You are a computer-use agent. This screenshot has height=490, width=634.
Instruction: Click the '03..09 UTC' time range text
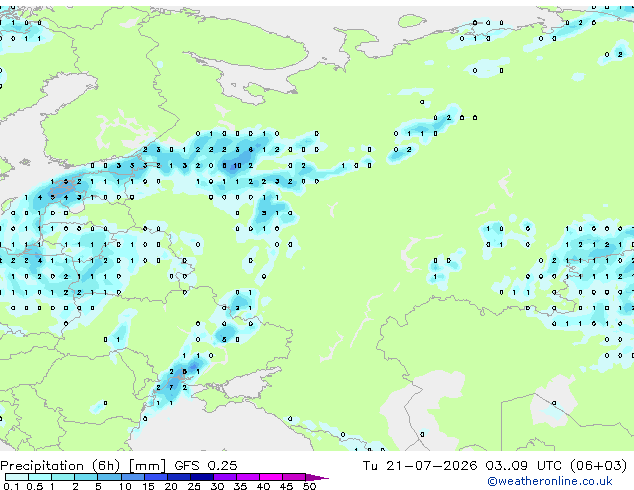(524, 466)
